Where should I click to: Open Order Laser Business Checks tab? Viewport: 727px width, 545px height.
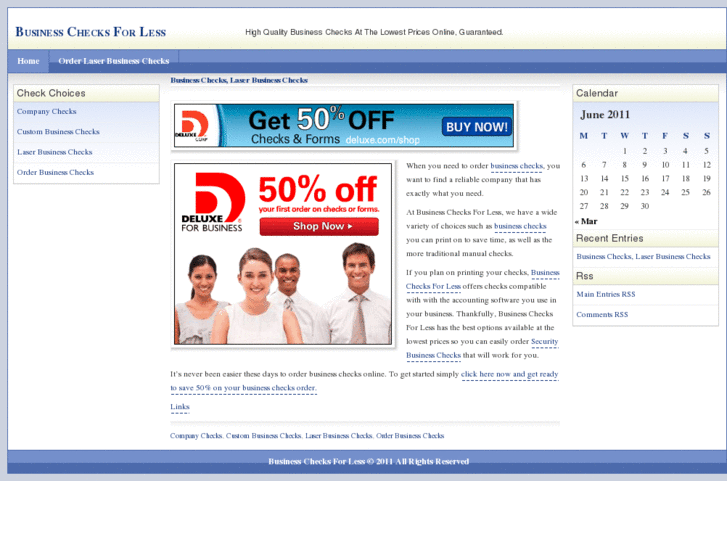[x=113, y=61]
